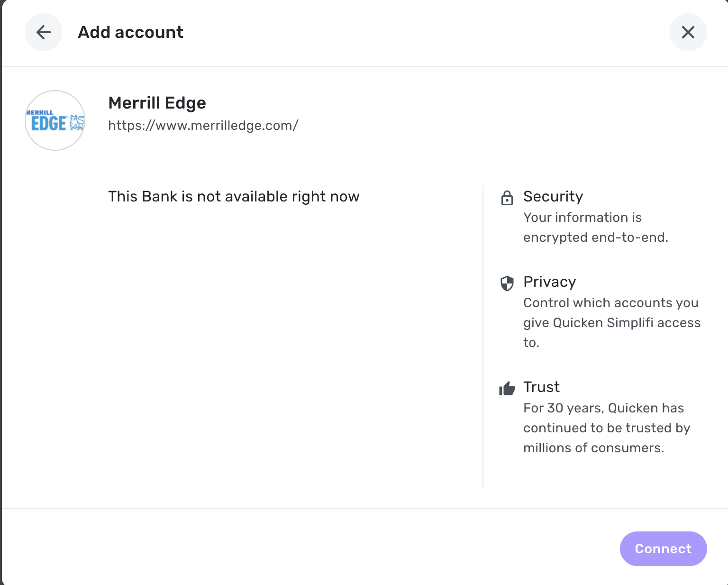Click the Add account dialog title
The height and width of the screenshot is (585, 728).
[130, 32]
